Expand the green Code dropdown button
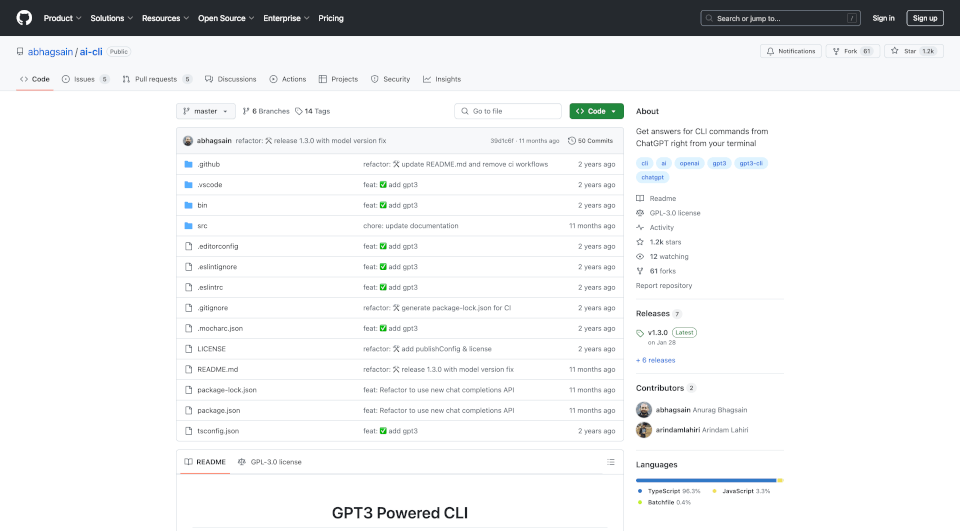960x531 pixels. pos(596,111)
